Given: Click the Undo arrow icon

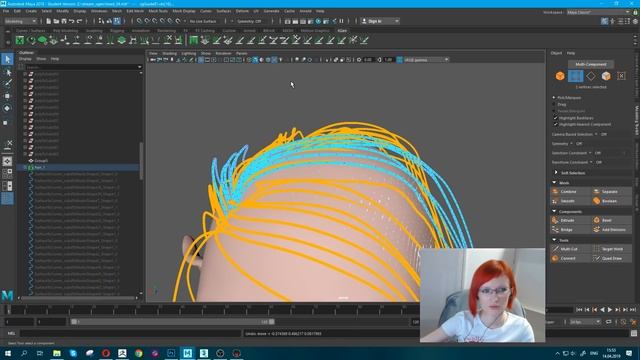Looking at the screenshot, I should pos(72,21).
